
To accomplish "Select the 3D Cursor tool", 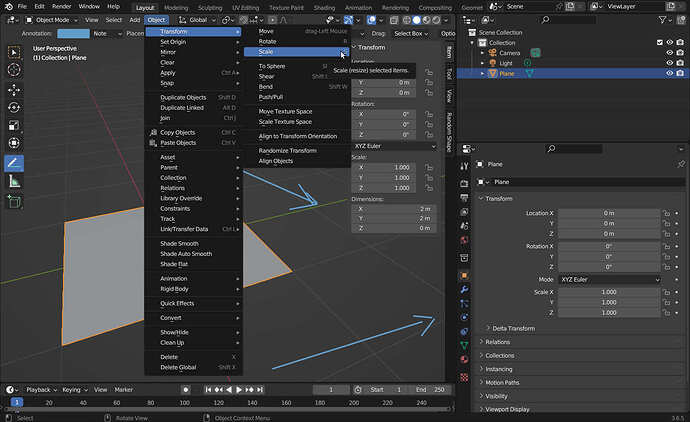I will tap(14, 70).
